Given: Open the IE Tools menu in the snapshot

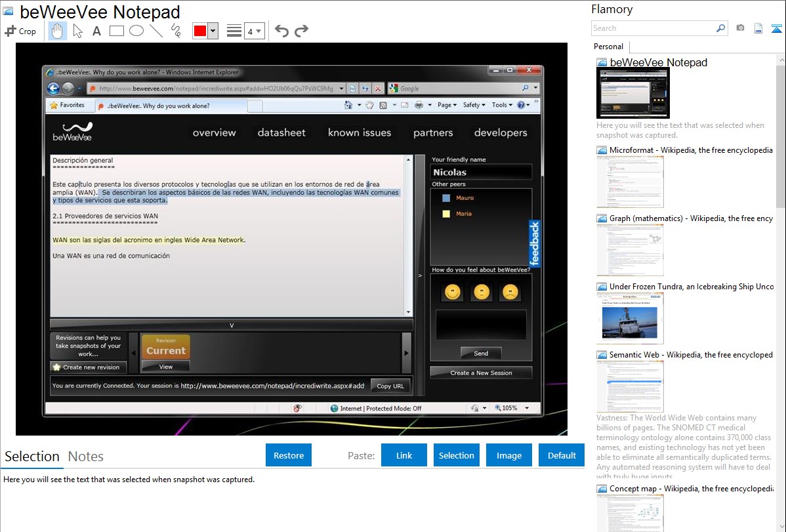Looking at the screenshot, I should [502, 105].
